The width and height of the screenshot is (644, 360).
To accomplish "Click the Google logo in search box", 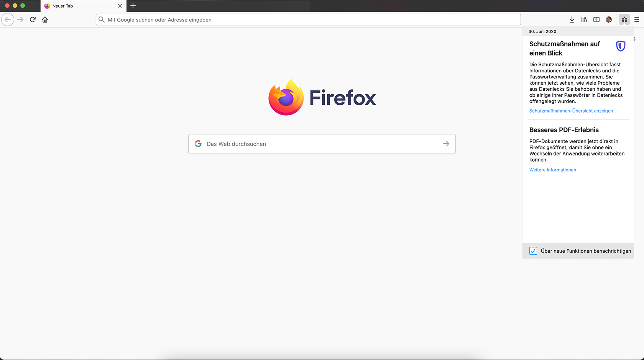I will click(198, 144).
